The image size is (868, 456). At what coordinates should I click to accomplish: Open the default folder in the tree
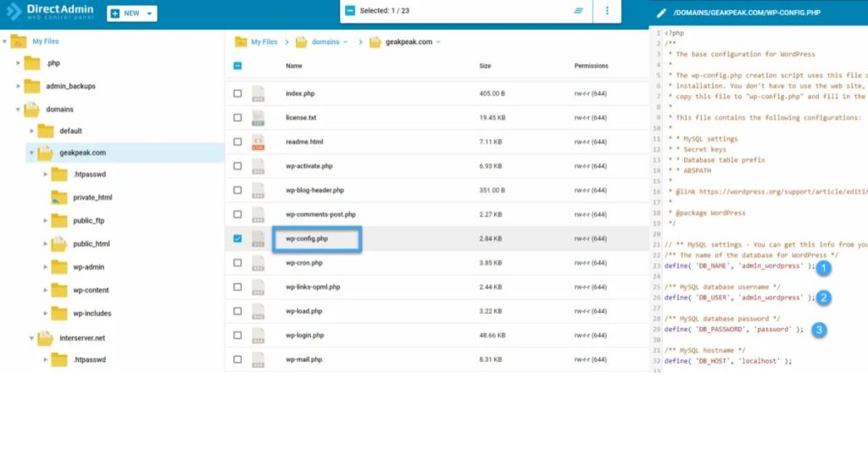tap(70, 131)
